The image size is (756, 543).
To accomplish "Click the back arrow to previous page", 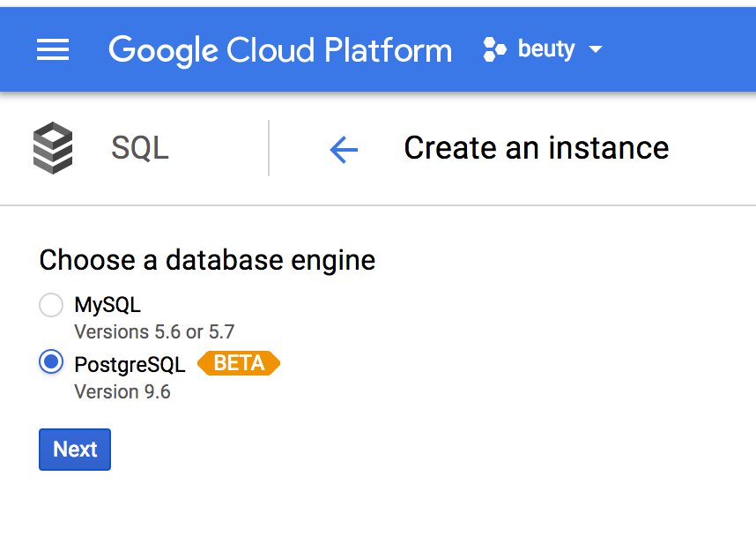I will (x=344, y=148).
